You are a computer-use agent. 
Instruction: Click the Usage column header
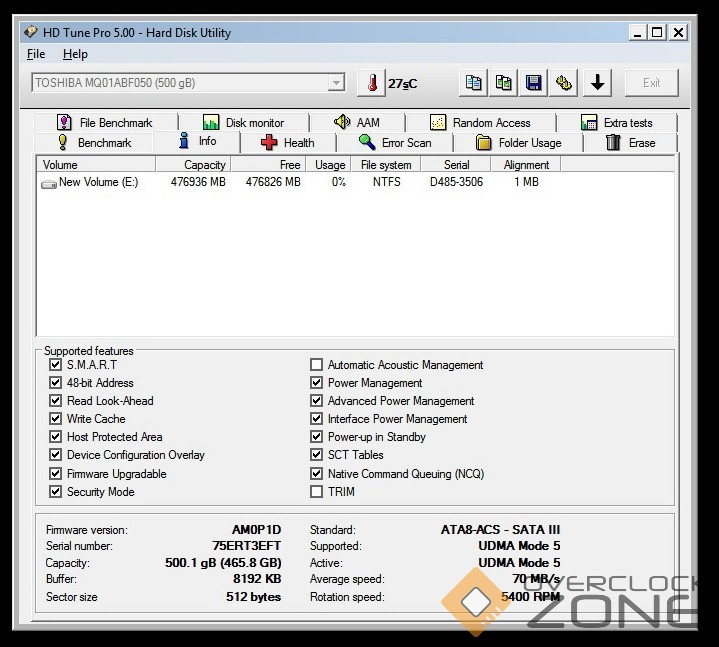pos(328,165)
